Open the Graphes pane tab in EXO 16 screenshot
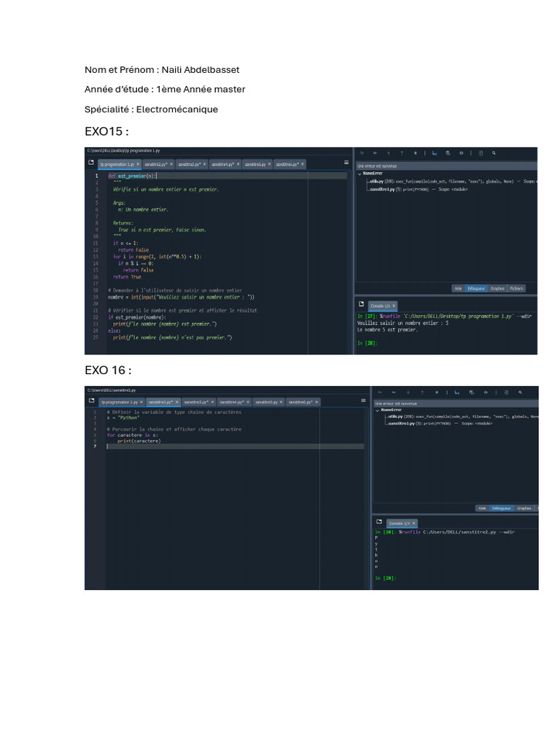 524,508
